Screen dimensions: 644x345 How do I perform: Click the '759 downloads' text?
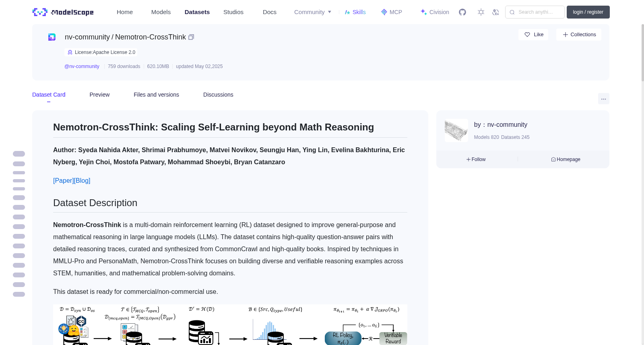pyautogui.click(x=124, y=66)
